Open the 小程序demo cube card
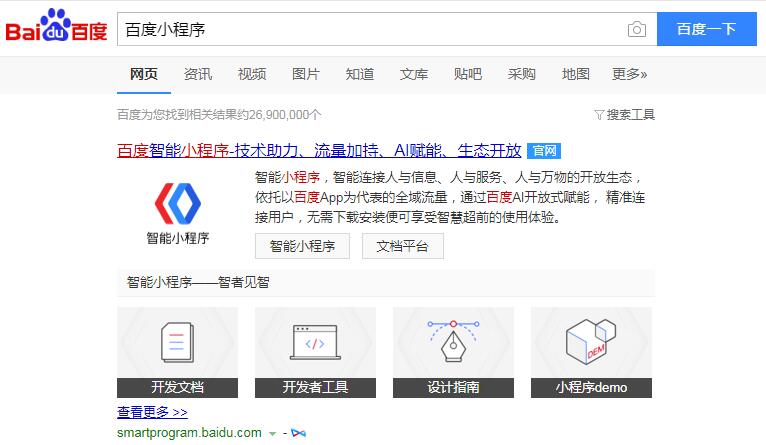Screen dimensions: 766x445 591,352
